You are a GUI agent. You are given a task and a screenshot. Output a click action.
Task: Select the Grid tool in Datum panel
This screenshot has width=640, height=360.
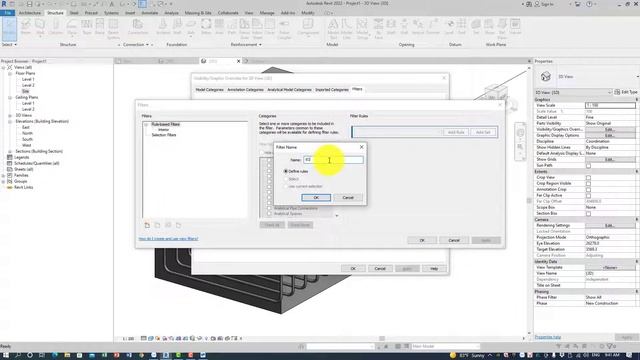(462, 28)
